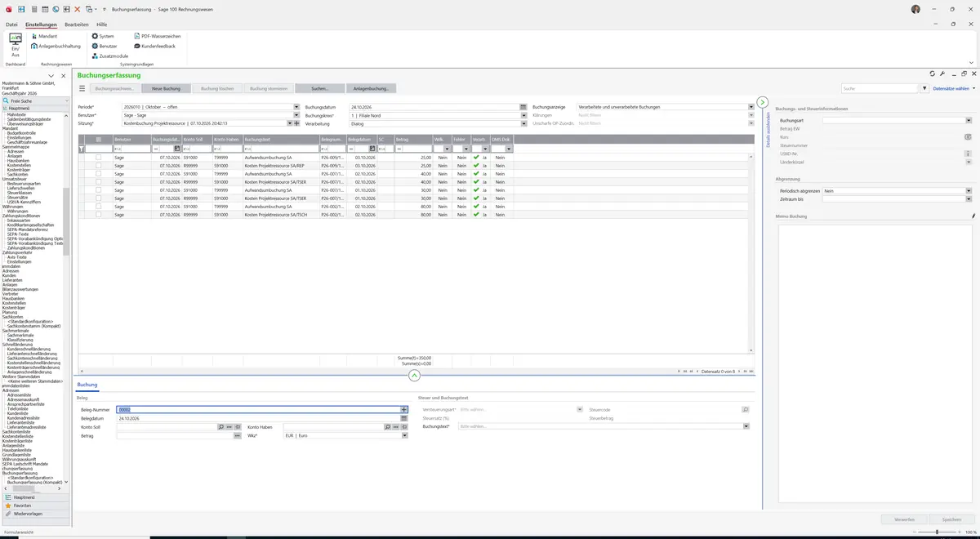Open Anlagenbuchhaltung from the ribbon

point(56,46)
